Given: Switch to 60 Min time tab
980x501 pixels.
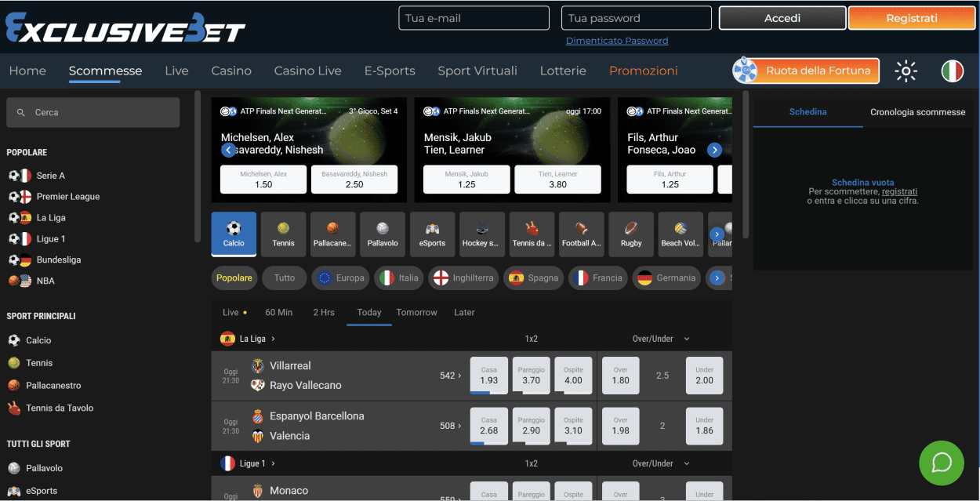Looking at the screenshot, I should click(x=278, y=312).
